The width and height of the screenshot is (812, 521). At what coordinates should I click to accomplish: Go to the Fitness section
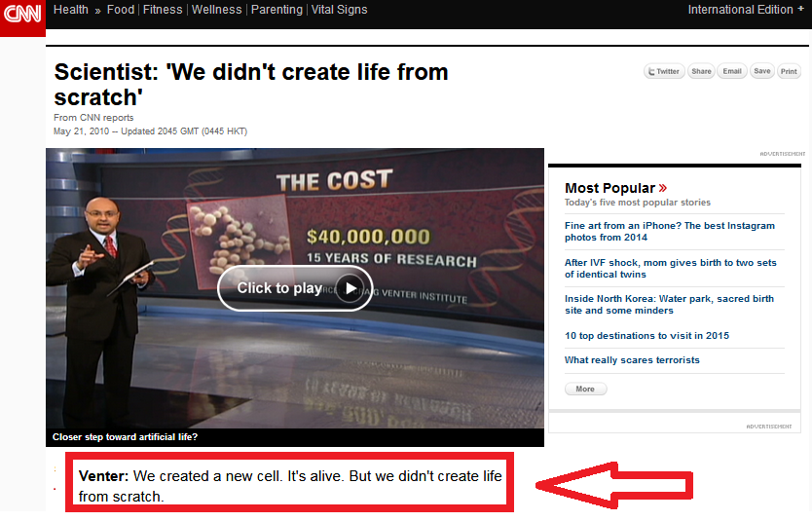[x=163, y=10]
